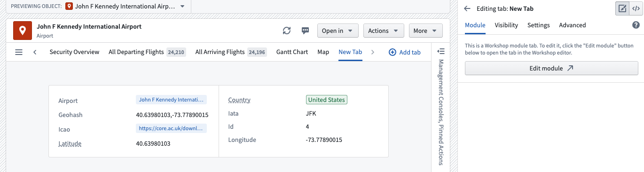
Task: Click the departing flights count 24,210
Action: (x=176, y=52)
